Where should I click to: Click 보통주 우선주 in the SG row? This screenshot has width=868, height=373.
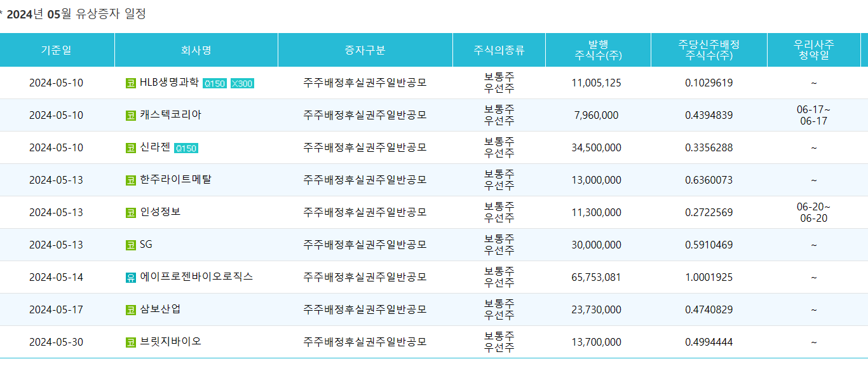(x=499, y=245)
